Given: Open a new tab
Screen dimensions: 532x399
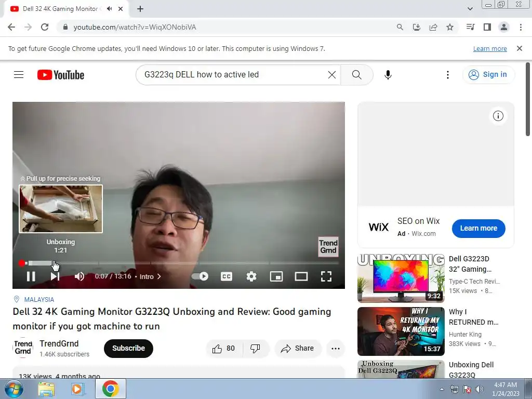Looking at the screenshot, I should click(140, 9).
